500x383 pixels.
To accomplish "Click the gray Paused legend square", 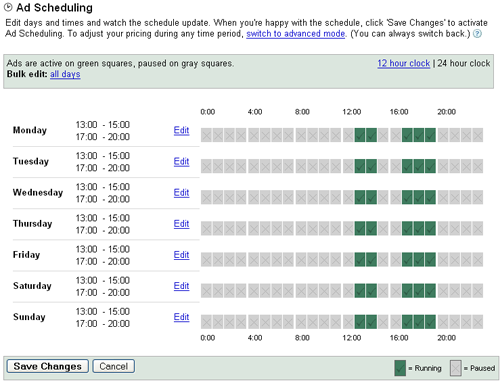I will tap(456, 368).
